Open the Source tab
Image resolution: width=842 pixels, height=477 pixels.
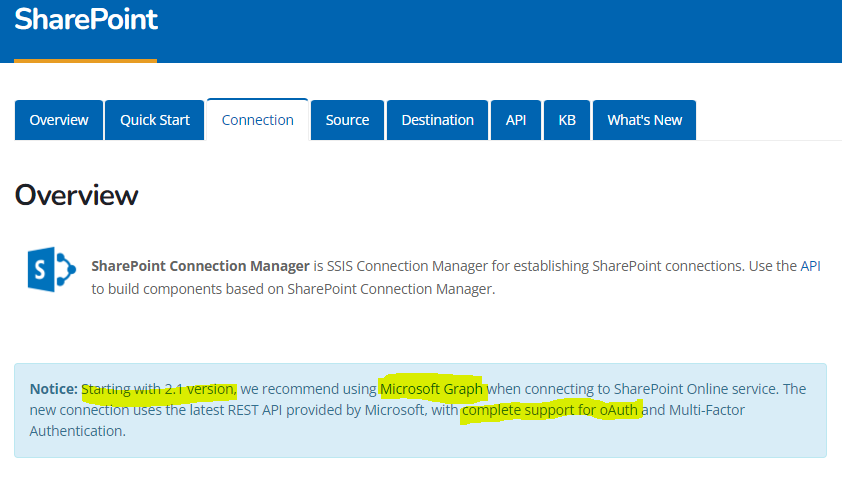347,120
